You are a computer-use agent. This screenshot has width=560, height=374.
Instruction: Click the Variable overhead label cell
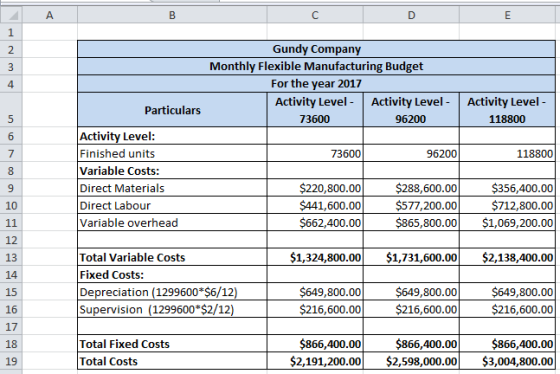[172, 223]
